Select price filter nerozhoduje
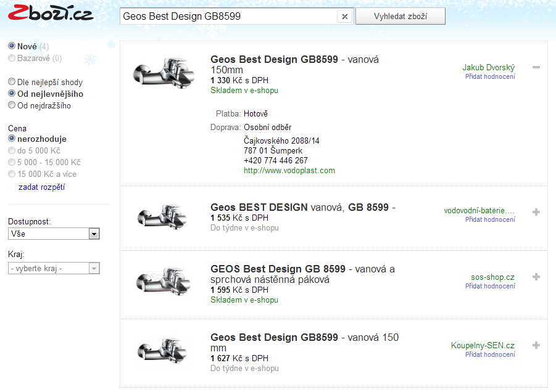 12,139
